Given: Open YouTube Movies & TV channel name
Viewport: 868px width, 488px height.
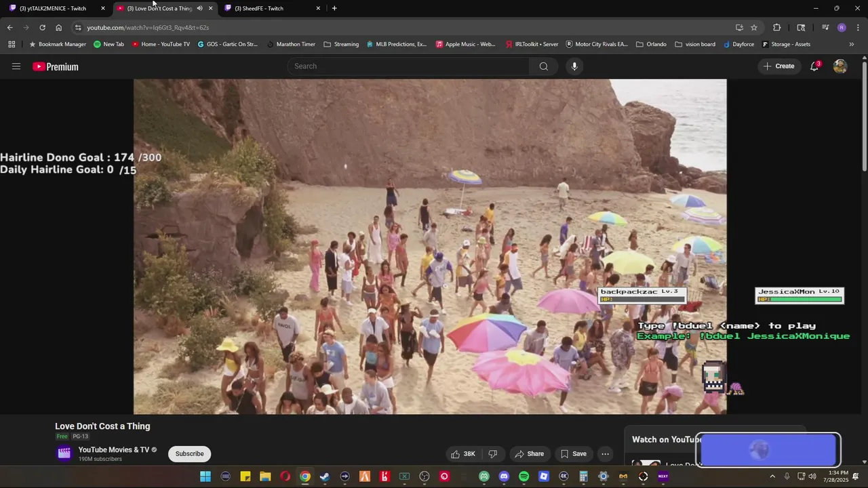Looking at the screenshot, I should (114, 450).
